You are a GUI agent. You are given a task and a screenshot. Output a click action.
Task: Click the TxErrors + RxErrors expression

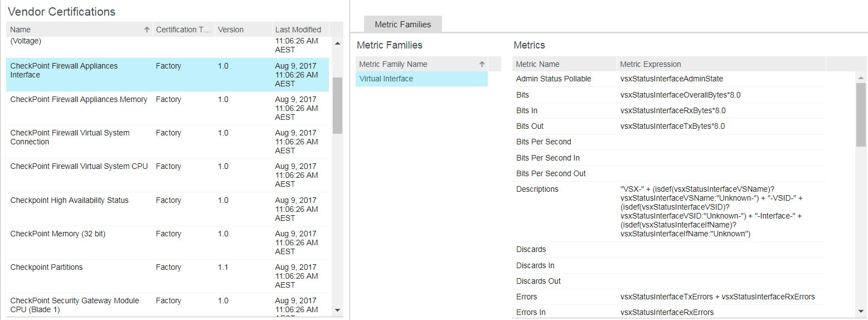coord(717,297)
